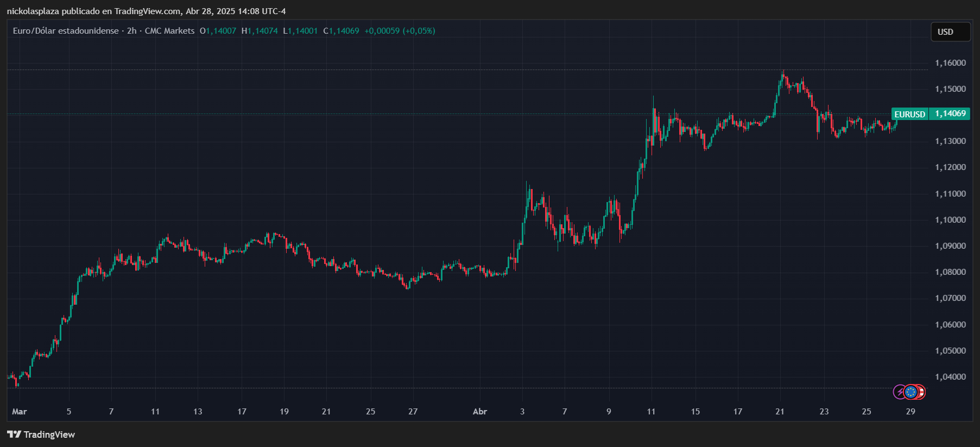Click the open value O1,14007
The height and width of the screenshot is (447, 980).
point(218,31)
